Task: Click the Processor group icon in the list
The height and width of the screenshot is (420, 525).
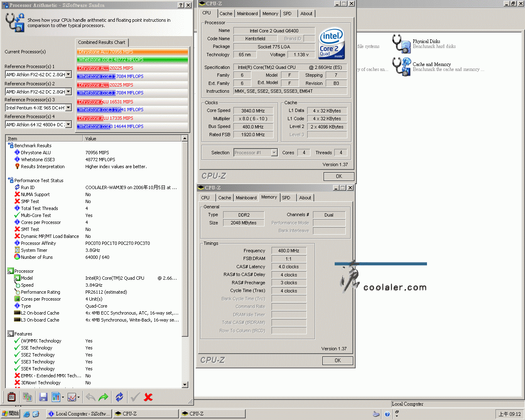Action: tap(11, 271)
